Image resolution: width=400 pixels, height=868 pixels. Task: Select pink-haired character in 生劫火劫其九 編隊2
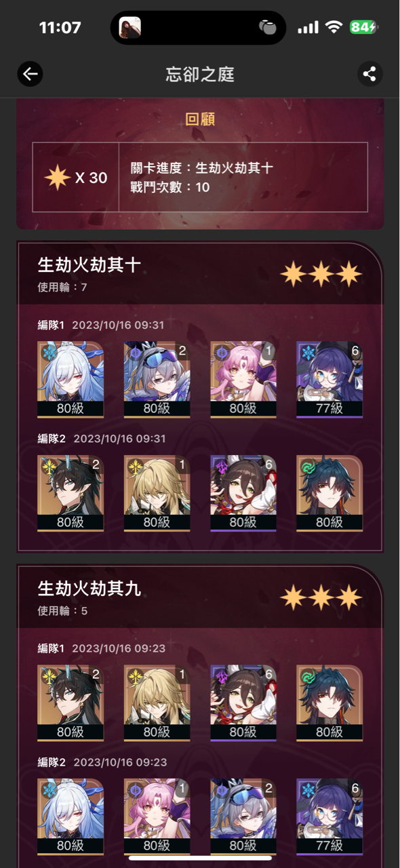[x=157, y=817]
